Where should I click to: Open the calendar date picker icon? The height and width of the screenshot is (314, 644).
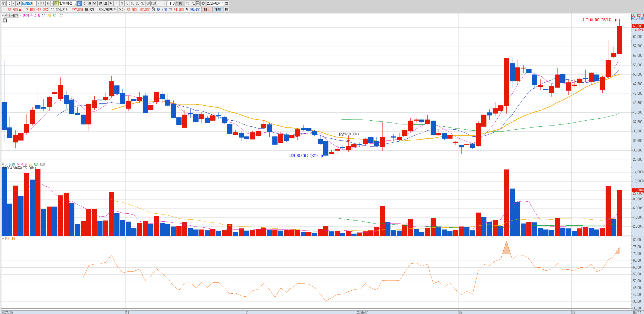226,3
